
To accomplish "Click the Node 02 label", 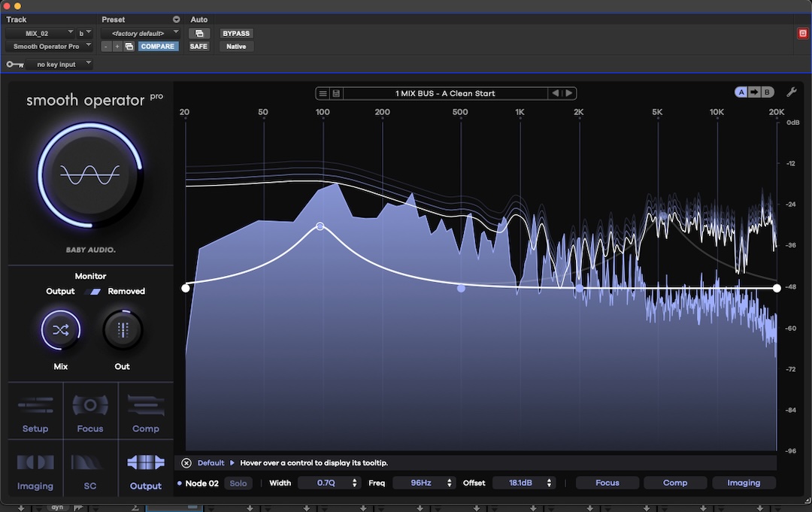I will [x=202, y=483].
